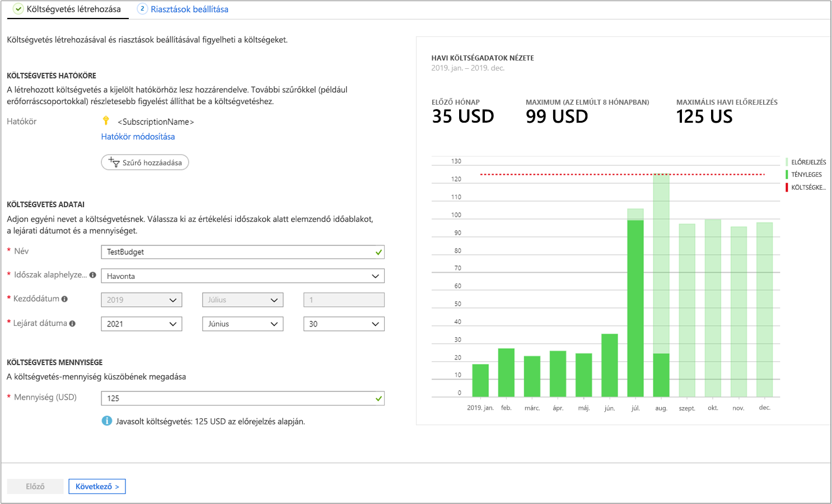Click the June chart bar
This screenshot has height=504, width=832.
pos(610,366)
